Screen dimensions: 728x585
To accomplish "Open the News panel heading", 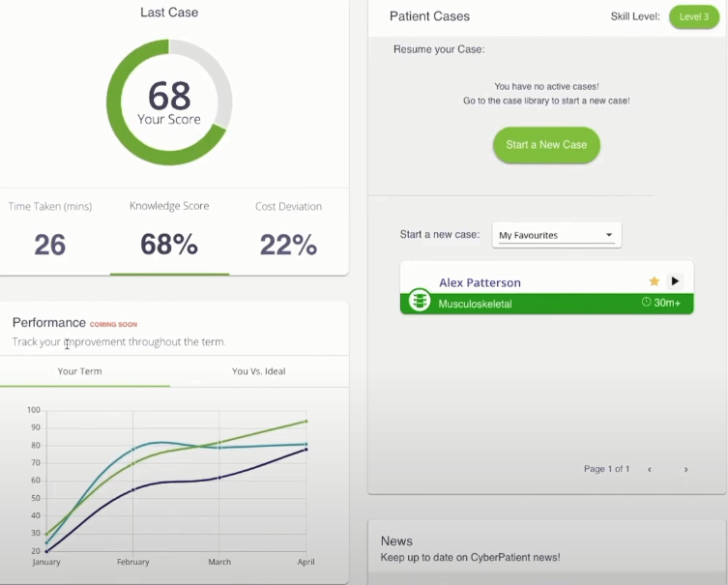I will pyautogui.click(x=396, y=541).
